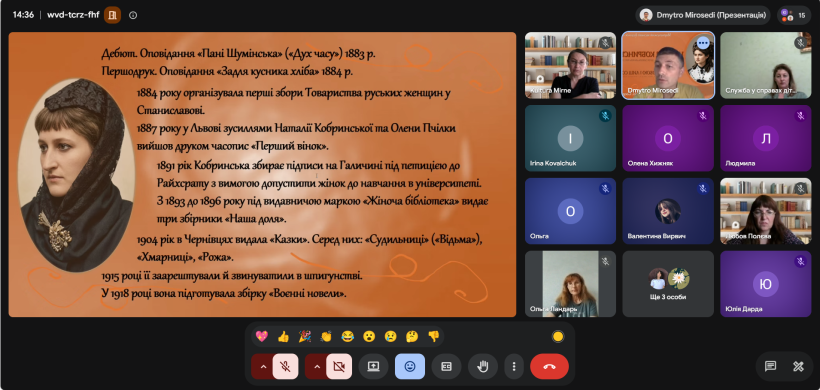Click the 14:36 clock text
This screenshot has height=390, width=820.
[x=24, y=15]
